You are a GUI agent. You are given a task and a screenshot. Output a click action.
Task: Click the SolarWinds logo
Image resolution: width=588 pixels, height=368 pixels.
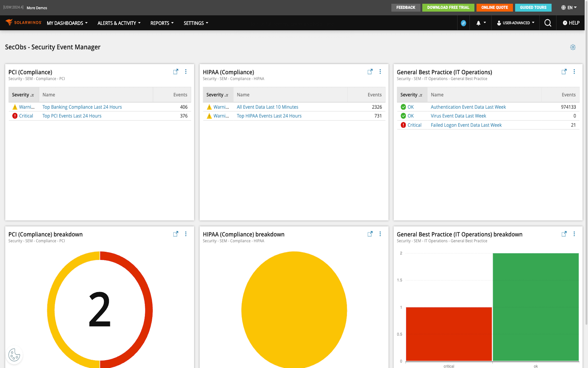point(24,22)
